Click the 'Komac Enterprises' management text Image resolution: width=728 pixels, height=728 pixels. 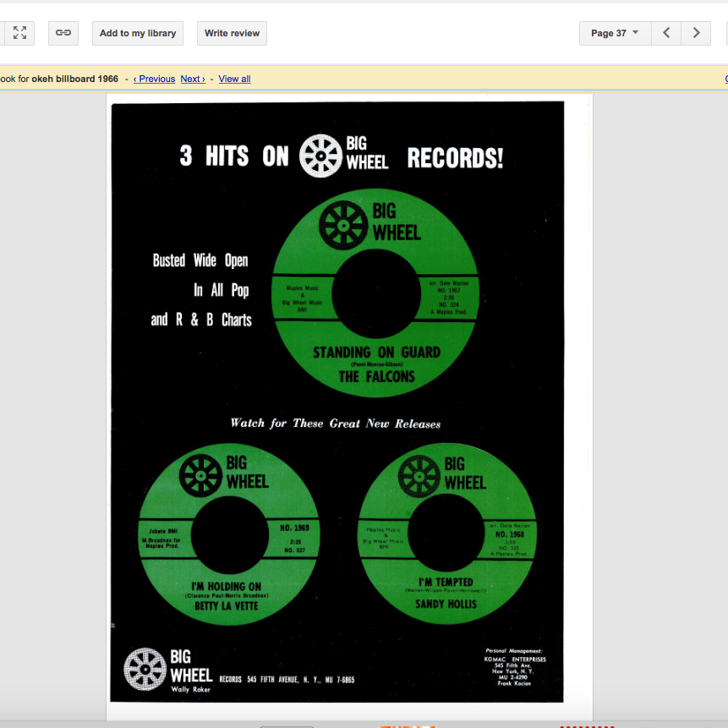515,660
